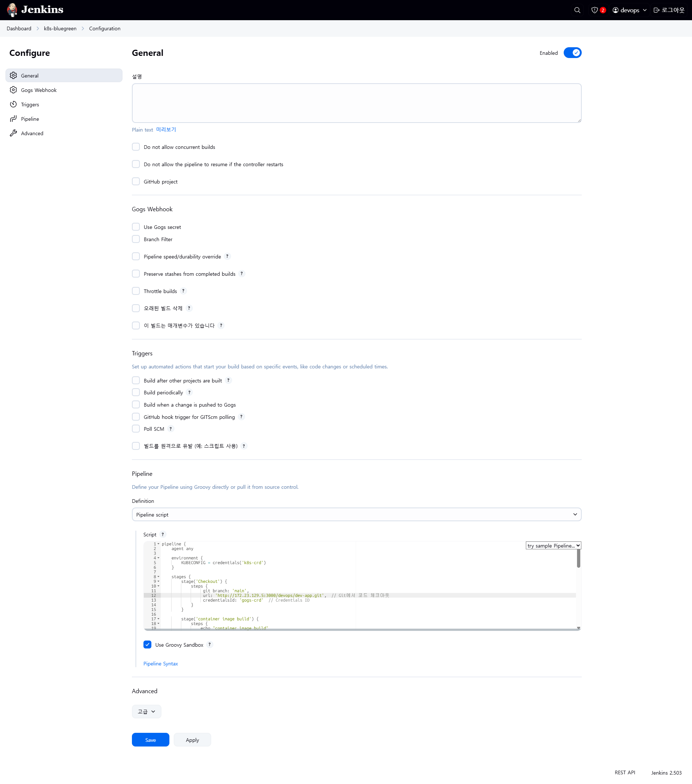The image size is (692, 784).
Task: Click help icon next to Throttle builds
Action: coord(183,291)
